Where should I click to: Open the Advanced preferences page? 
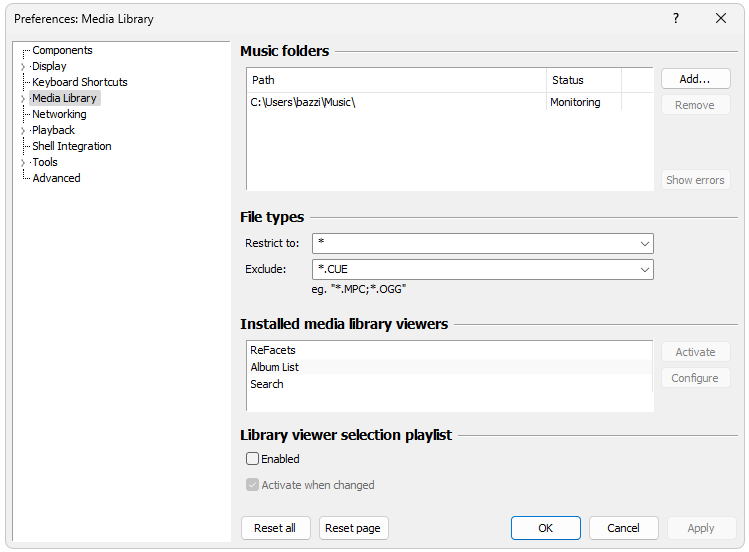point(56,178)
